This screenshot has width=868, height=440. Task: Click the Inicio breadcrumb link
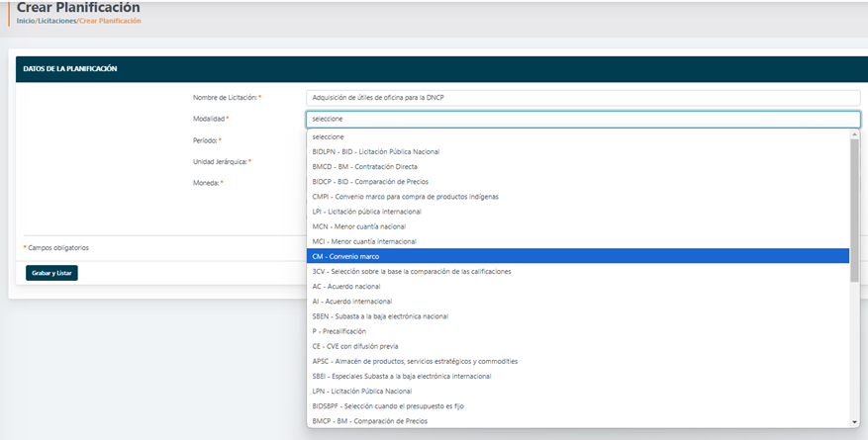point(25,21)
